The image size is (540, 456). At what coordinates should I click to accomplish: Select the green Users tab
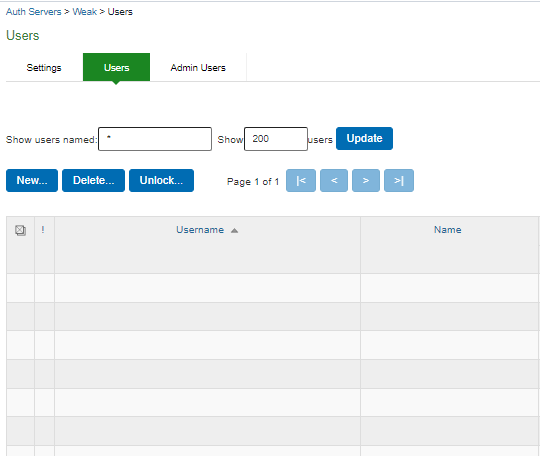[116, 67]
